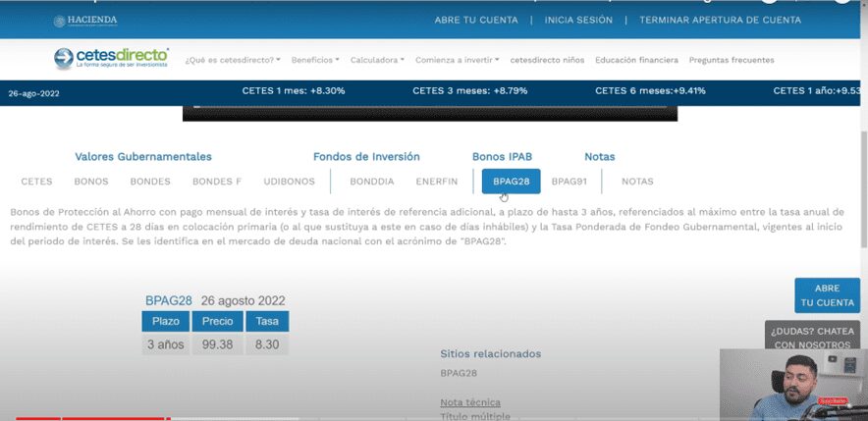
Task: Click TERMINAR APERTURA DE CUENTA link
Action: tap(720, 20)
